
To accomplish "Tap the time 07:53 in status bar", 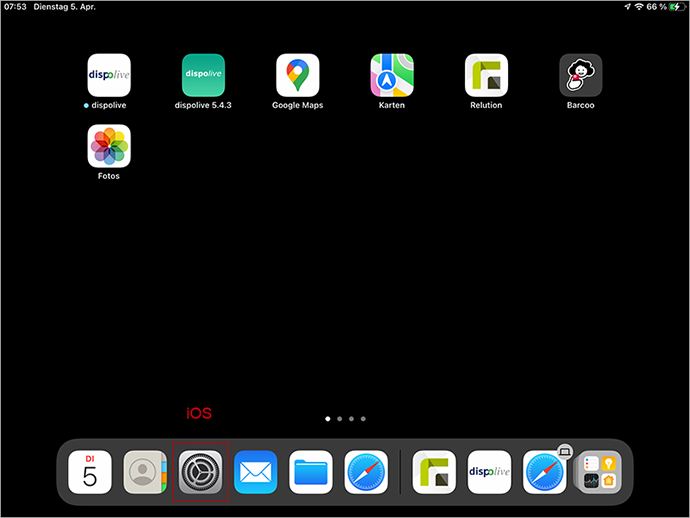I will click(15, 7).
